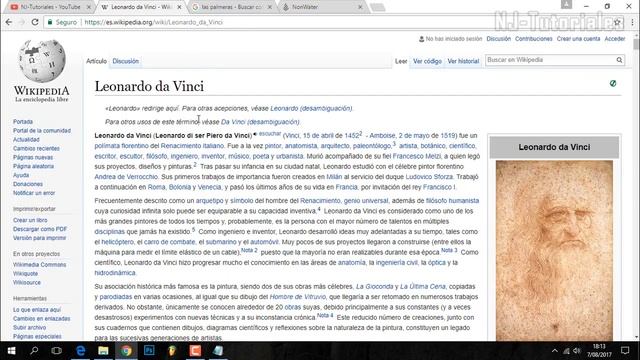640x360 pixels.
Task: Click the Wikipedia globe logo
Action: coord(42,60)
